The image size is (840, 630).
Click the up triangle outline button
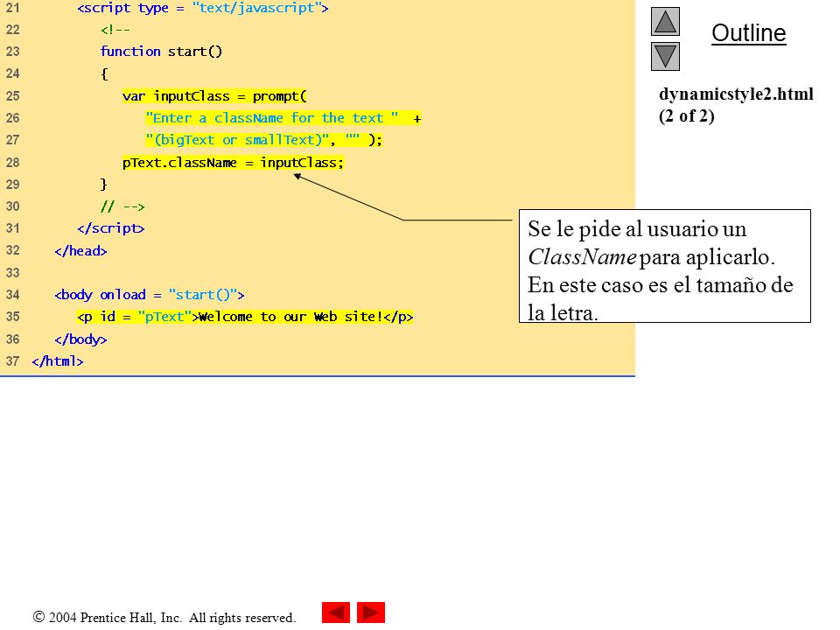coord(665,21)
